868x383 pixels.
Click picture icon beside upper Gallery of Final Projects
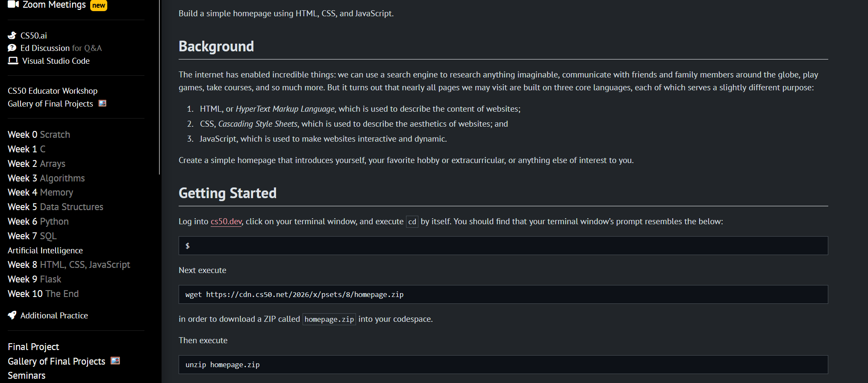[x=103, y=103]
